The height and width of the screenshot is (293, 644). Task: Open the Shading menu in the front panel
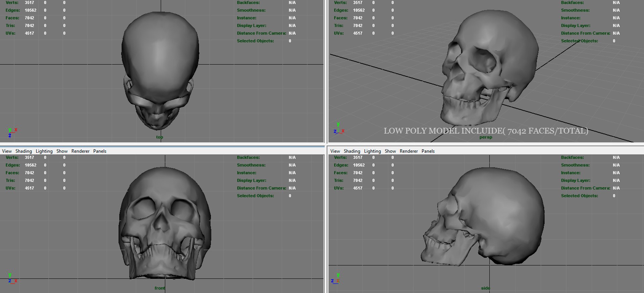(23, 151)
